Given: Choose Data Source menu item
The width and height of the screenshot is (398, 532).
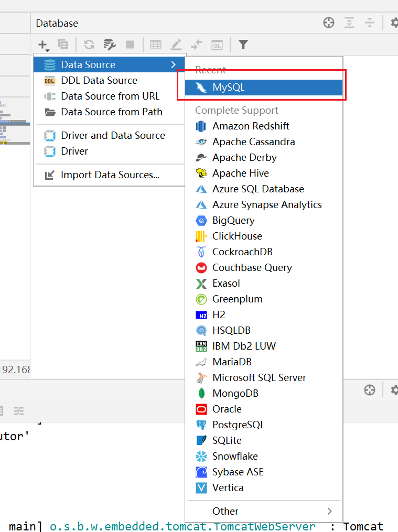Looking at the screenshot, I should point(109,64).
